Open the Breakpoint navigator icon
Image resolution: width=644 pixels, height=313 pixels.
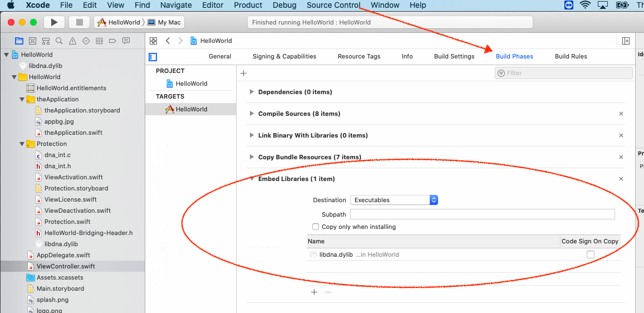(x=112, y=41)
